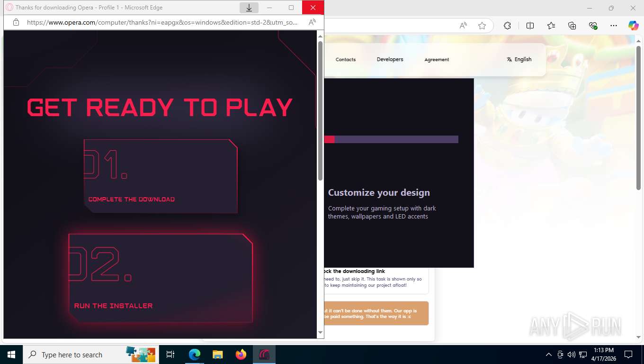Screen dimensions: 644x364
Task: Open Favorites list icon in Edge toolbar
Action: coord(551,26)
